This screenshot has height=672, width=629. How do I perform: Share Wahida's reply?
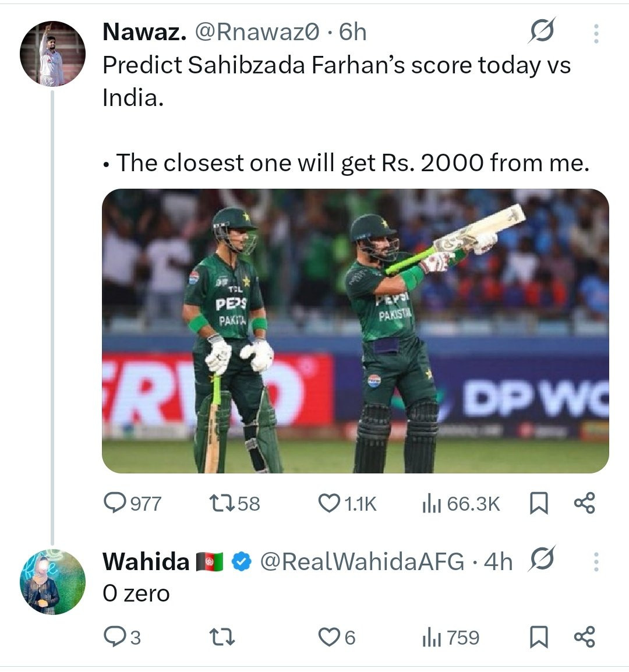pos(584,638)
